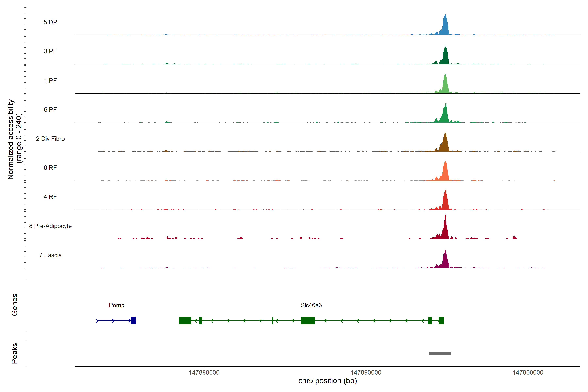
Task: Click the Pomp gene label
Action: (116, 305)
